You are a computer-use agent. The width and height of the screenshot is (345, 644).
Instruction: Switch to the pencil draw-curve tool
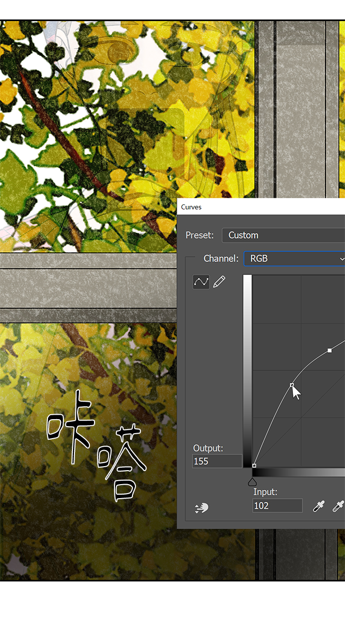click(219, 282)
